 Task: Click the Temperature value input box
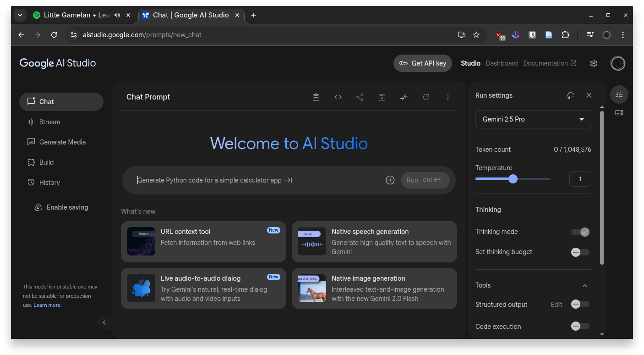point(580,179)
